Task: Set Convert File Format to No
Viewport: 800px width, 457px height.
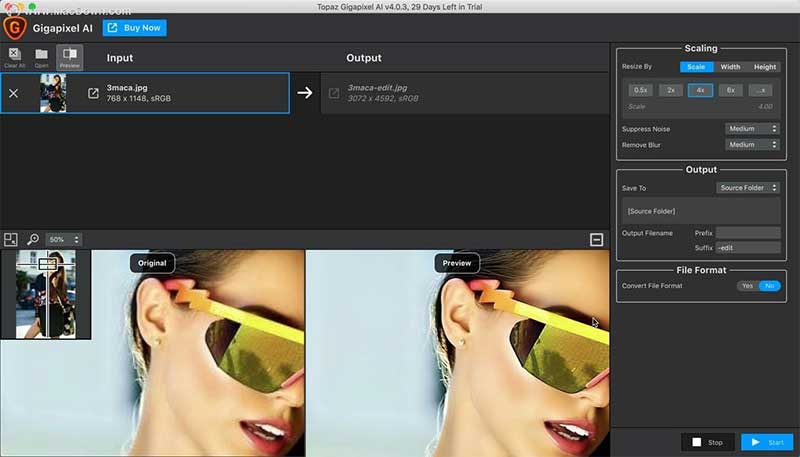Action: tap(769, 286)
